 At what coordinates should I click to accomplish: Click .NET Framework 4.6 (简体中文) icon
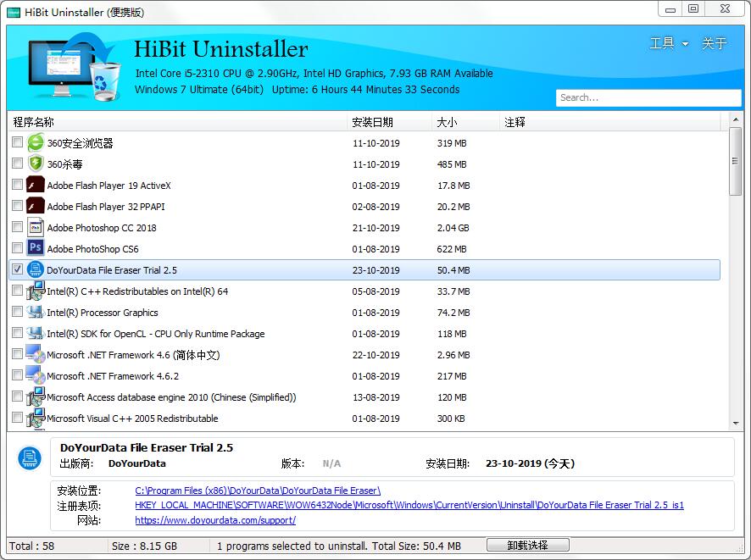pyautogui.click(x=36, y=354)
